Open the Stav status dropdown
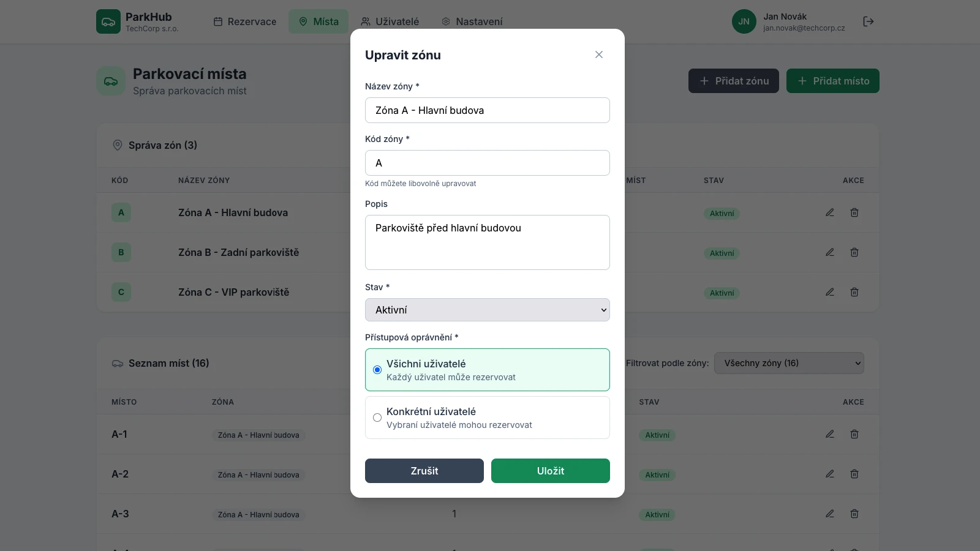The image size is (980, 551). pyautogui.click(x=487, y=310)
